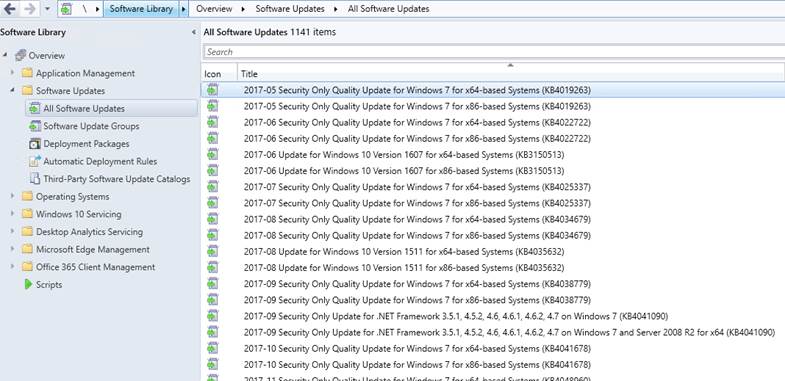Click the Automatic Deployment Rules icon
785x381 pixels.
(x=35, y=161)
